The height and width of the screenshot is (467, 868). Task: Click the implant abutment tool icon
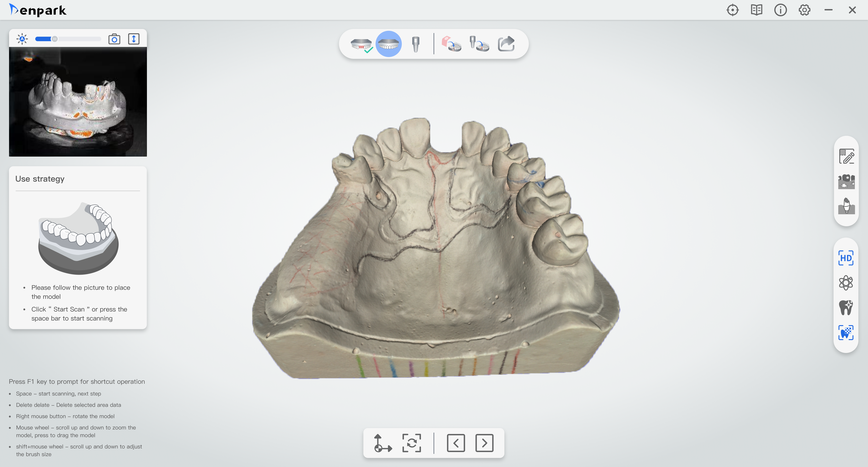[x=846, y=206]
